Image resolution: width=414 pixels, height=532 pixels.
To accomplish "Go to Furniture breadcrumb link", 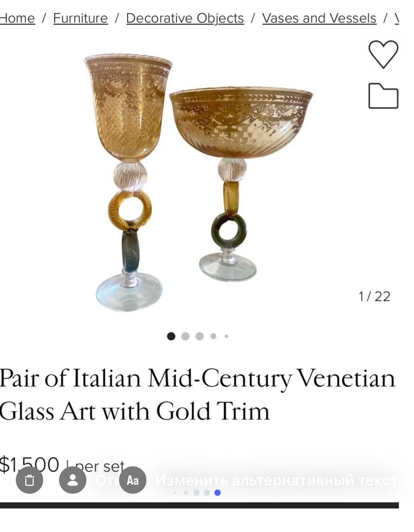I will 80,18.
